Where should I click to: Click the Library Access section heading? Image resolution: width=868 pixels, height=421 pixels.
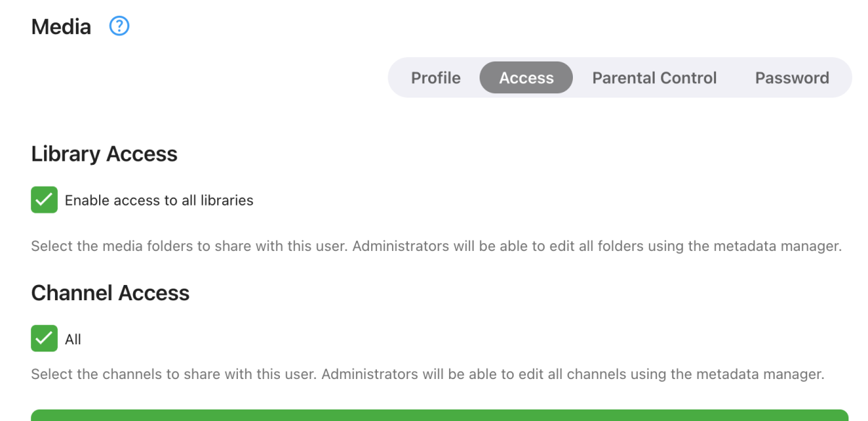tap(104, 154)
